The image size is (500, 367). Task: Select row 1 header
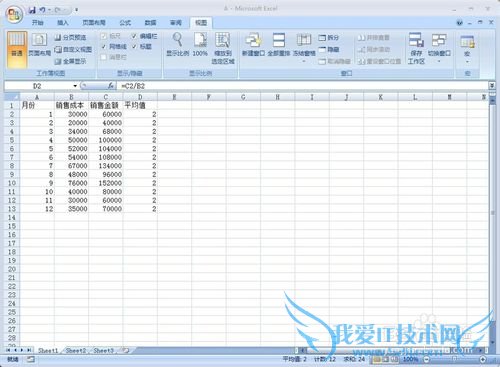(12, 106)
